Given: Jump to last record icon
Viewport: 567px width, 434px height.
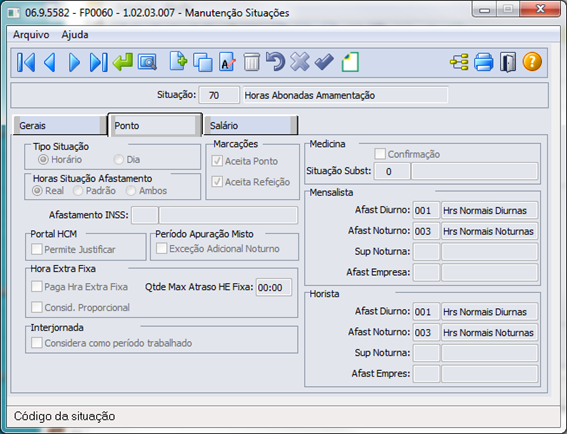Looking at the screenshot, I should click(98, 62).
